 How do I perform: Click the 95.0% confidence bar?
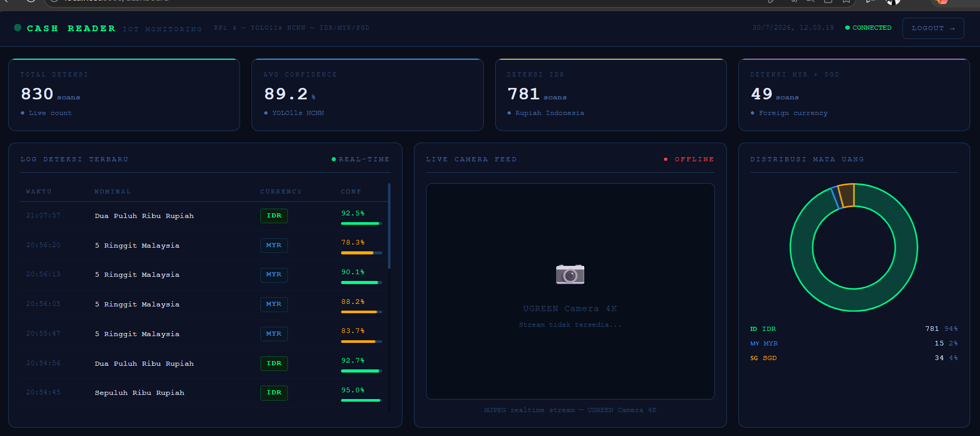pyautogui.click(x=361, y=400)
